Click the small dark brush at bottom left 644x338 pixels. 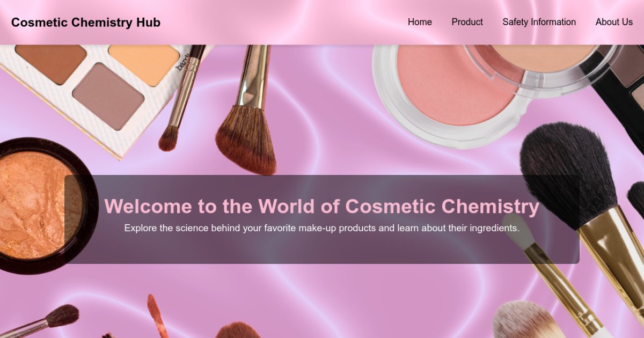(x=62, y=315)
